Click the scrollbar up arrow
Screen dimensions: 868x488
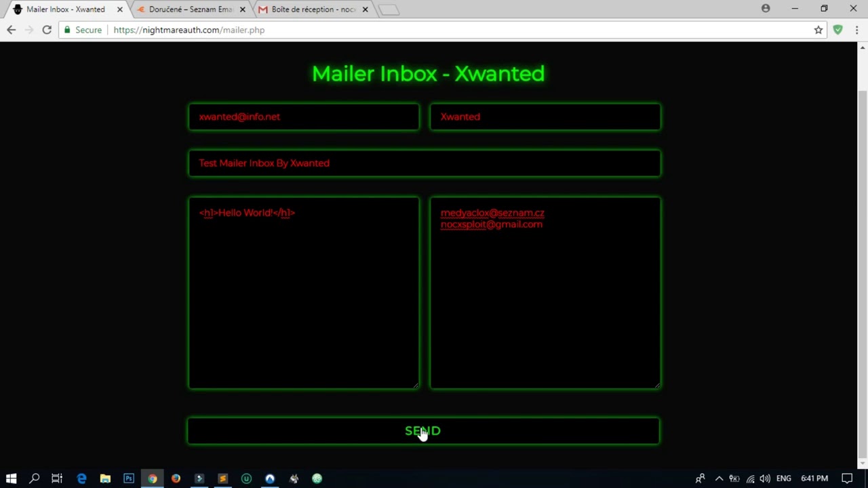(x=863, y=47)
